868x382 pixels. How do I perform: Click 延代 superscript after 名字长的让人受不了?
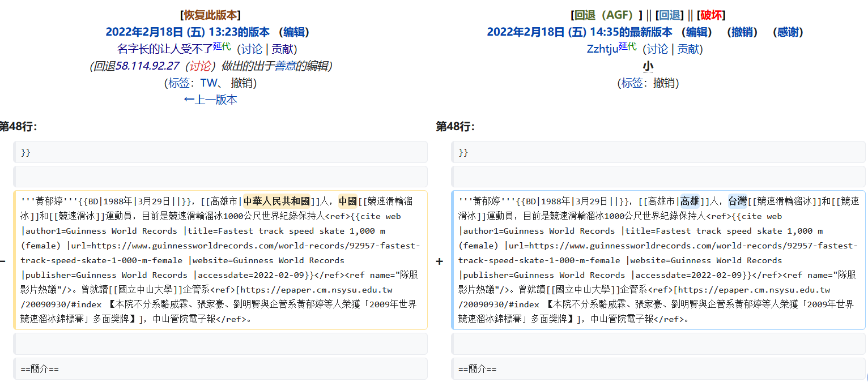pos(222,46)
